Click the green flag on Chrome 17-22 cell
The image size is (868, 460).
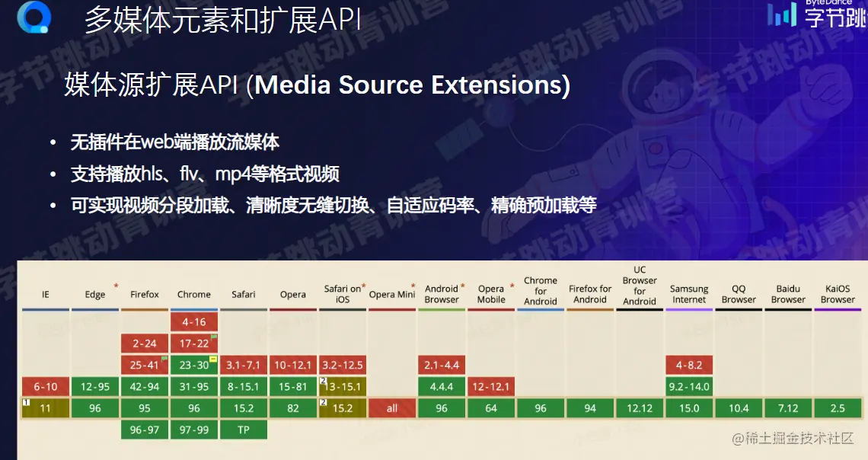(214, 337)
